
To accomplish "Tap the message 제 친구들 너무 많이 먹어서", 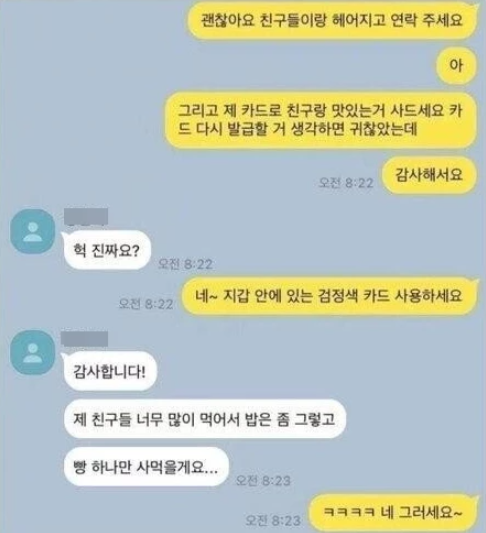I will coord(205,419).
